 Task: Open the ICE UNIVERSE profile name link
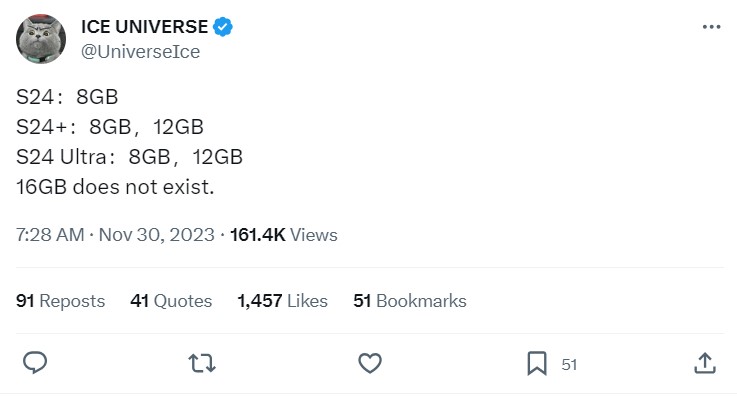(144, 27)
